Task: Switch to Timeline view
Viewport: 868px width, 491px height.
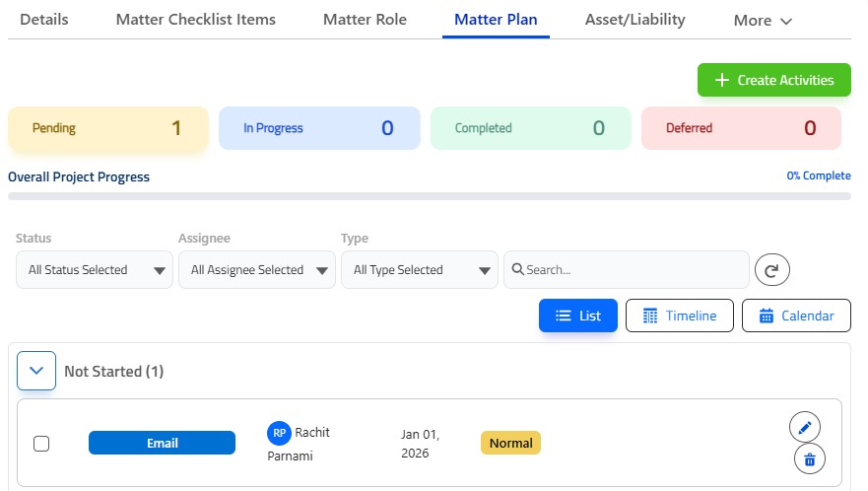Action: (679, 316)
